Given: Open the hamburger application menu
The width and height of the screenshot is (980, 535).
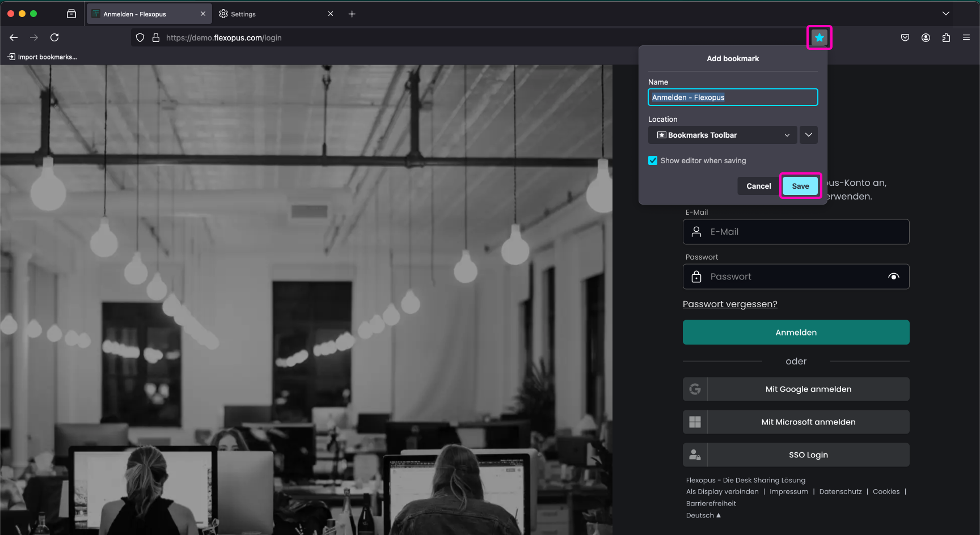Looking at the screenshot, I should 966,37.
